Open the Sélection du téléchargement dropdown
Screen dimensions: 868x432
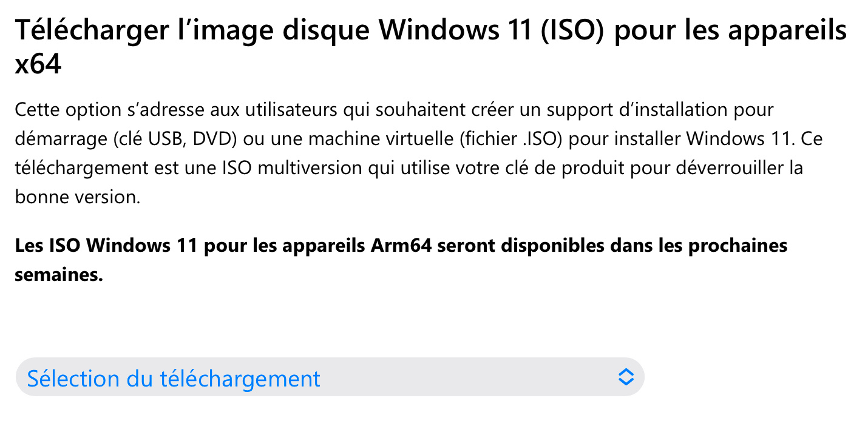(x=329, y=377)
